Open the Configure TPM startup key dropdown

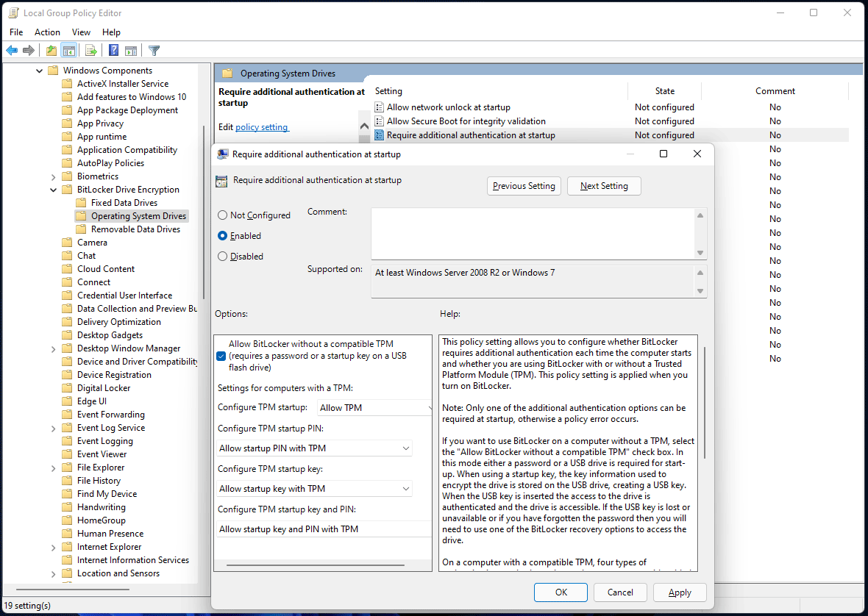pos(314,488)
